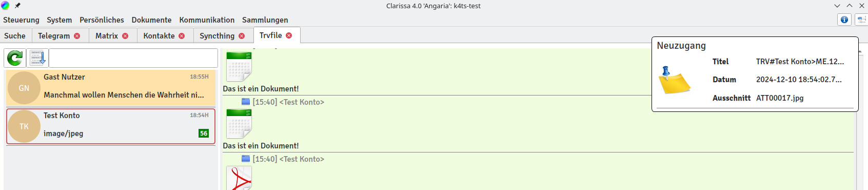This screenshot has width=868, height=190.
Task: Open second green calendar document icon
Action: pyautogui.click(x=239, y=124)
